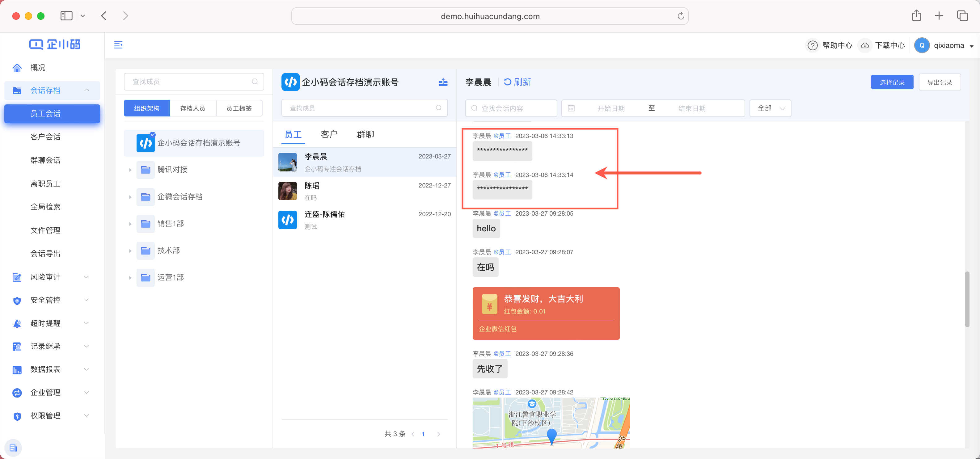980x459 pixels.
Task: Expand the 运营1部 department
Action: pyautogui.click(x=130, y=278)
